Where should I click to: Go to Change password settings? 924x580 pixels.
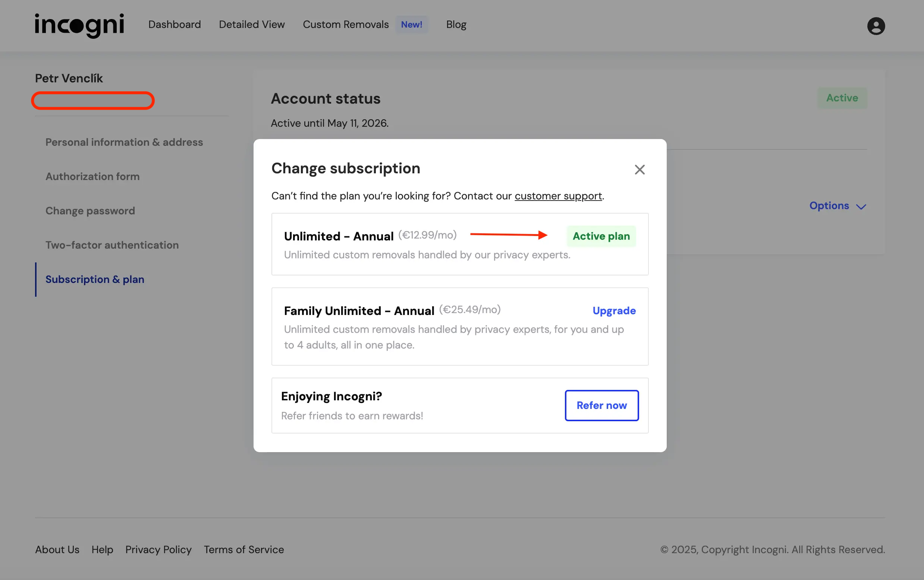click(x=90, y=211)
